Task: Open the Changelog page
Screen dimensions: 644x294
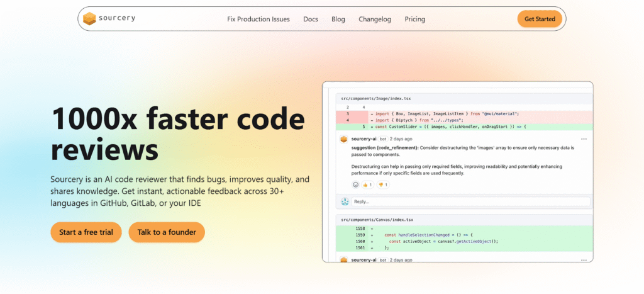Action: [x=375, y=19]
